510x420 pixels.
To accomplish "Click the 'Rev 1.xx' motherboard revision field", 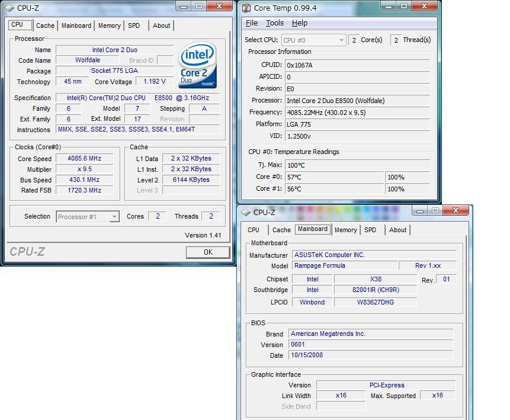I will (x=428, y=265).
